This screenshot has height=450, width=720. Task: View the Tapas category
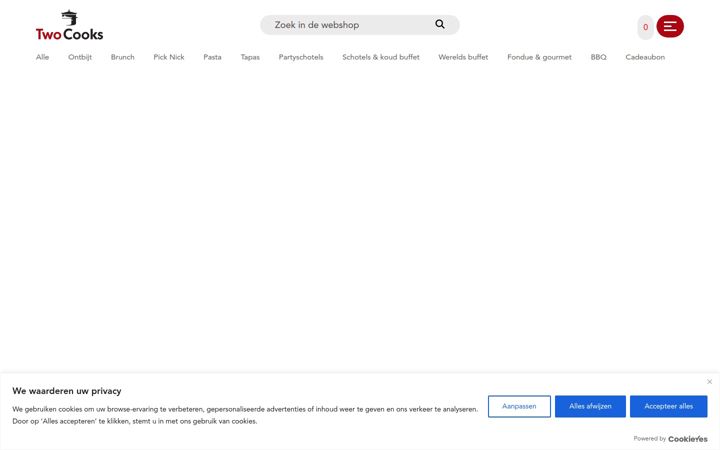click(250, 57)
